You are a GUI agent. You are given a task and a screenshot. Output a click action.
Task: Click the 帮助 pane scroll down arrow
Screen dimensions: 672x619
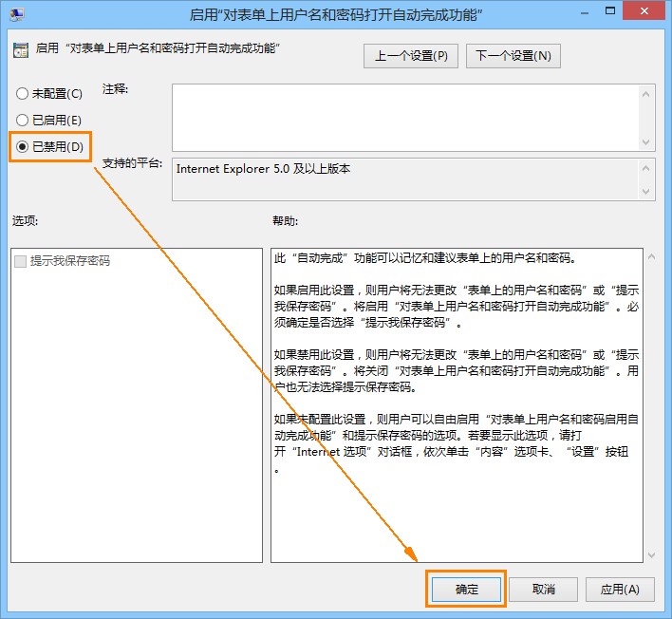pos(652,555)
